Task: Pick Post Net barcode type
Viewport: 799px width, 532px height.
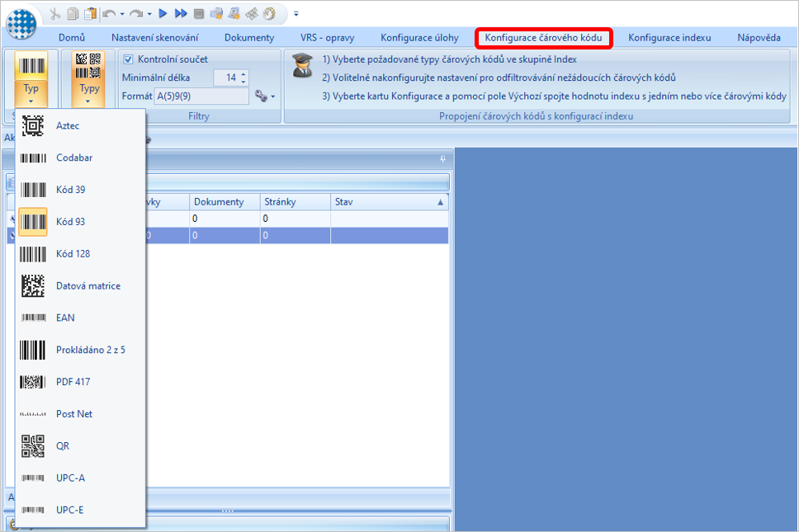Action: coord(81,414)
